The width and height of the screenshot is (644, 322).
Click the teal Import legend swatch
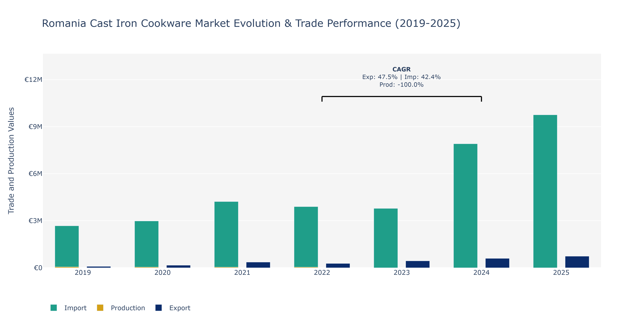[x=54, y=308]
